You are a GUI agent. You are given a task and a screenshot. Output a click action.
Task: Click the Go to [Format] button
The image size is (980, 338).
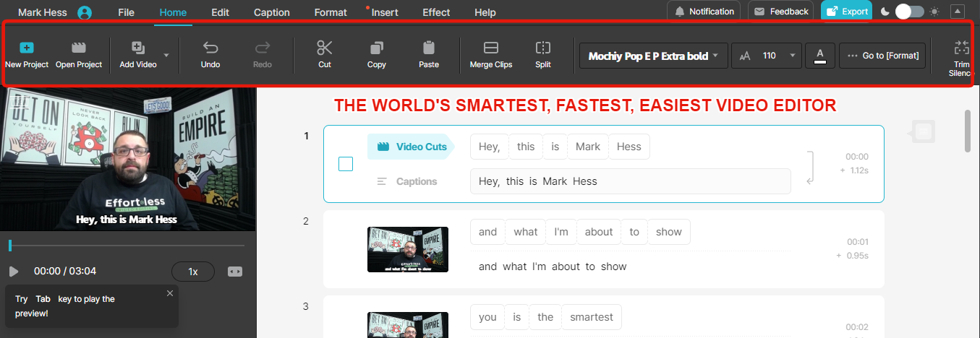pos(882,56)
